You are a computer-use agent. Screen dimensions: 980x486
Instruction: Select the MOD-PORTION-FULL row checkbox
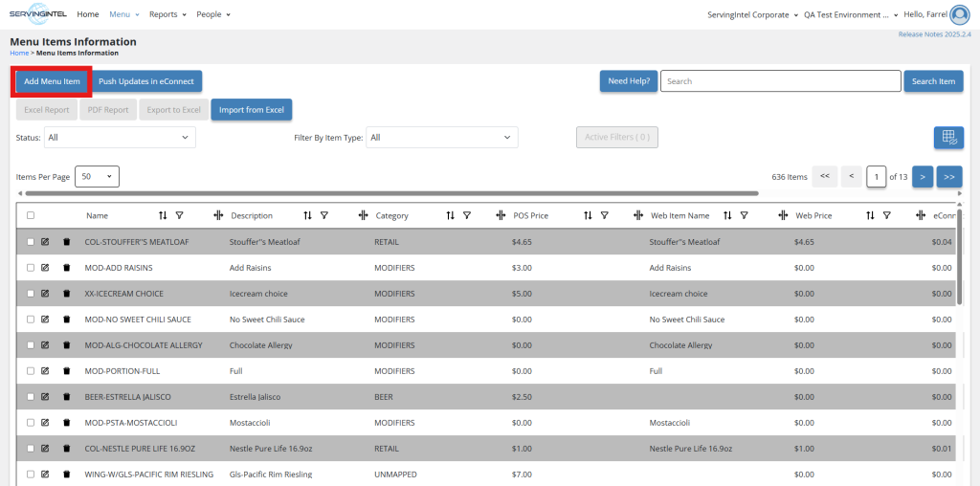coord(31,371)
